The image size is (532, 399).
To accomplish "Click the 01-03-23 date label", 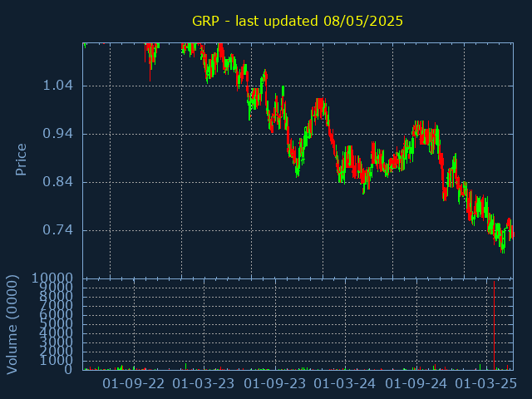I will click(x=203, y=384).
